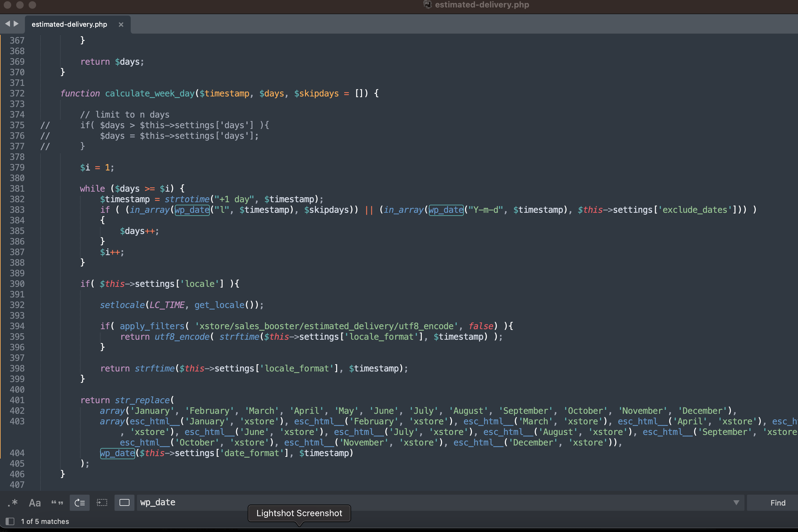Click 'function' keyword on line 372
This screenshot has width=798, height=532.
(80, 93)
